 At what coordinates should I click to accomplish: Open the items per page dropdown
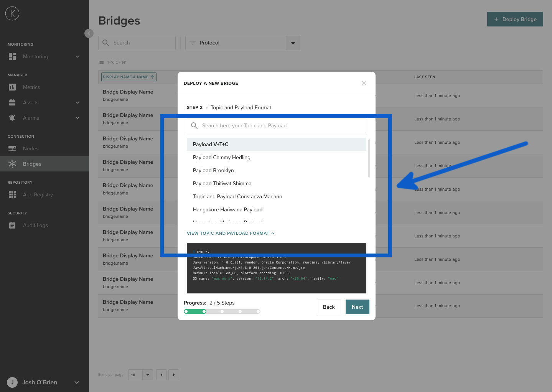(x=147, y=375)
